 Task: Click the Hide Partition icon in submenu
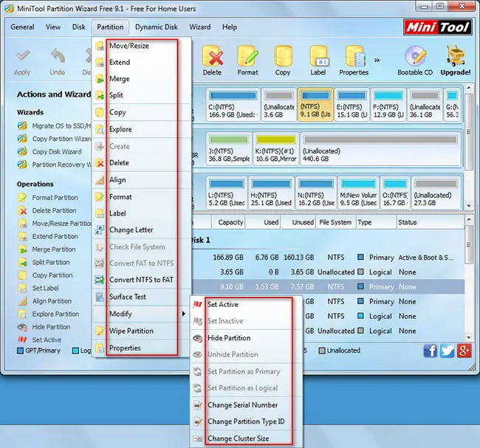coord(198,338)
